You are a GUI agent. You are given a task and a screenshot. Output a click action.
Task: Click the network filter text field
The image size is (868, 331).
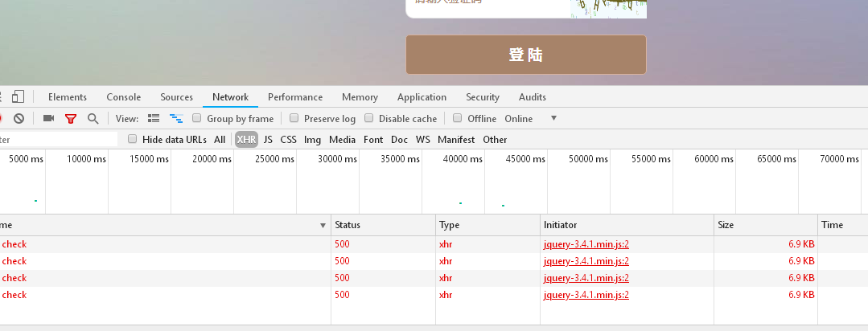coord(58,140)
